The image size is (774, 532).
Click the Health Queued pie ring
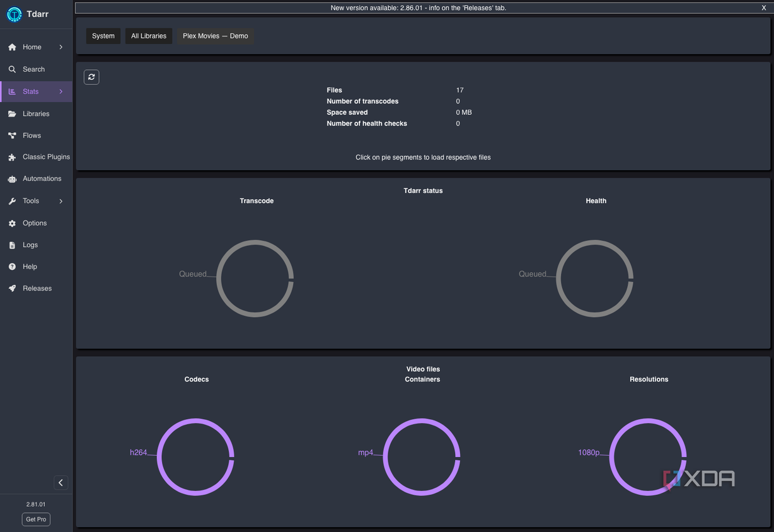(595, 279)
